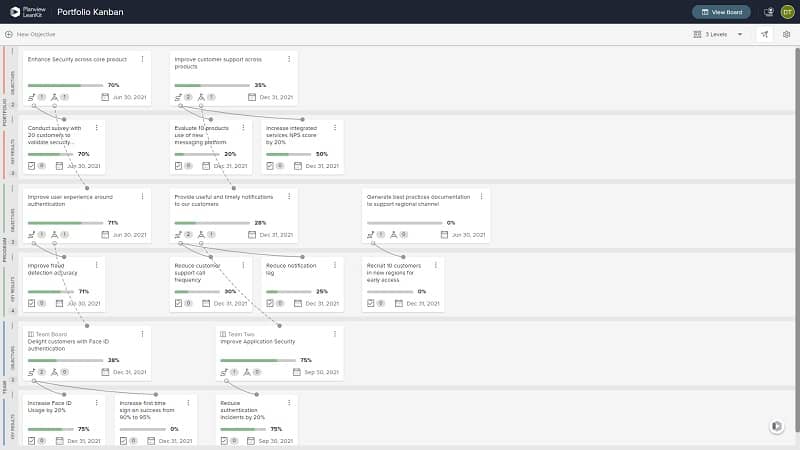Click calendar icon on Enhance Security card

tap(105, 97)
